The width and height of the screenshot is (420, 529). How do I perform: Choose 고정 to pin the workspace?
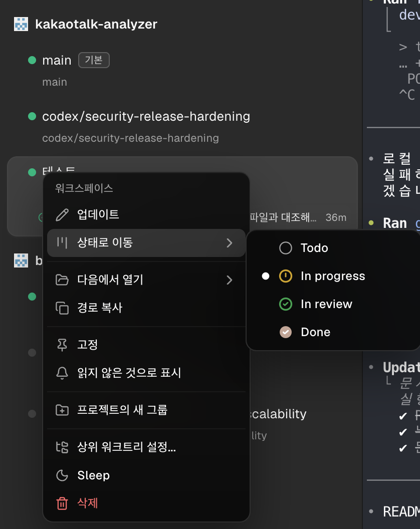pyautogui.click(x=146, y=345)
